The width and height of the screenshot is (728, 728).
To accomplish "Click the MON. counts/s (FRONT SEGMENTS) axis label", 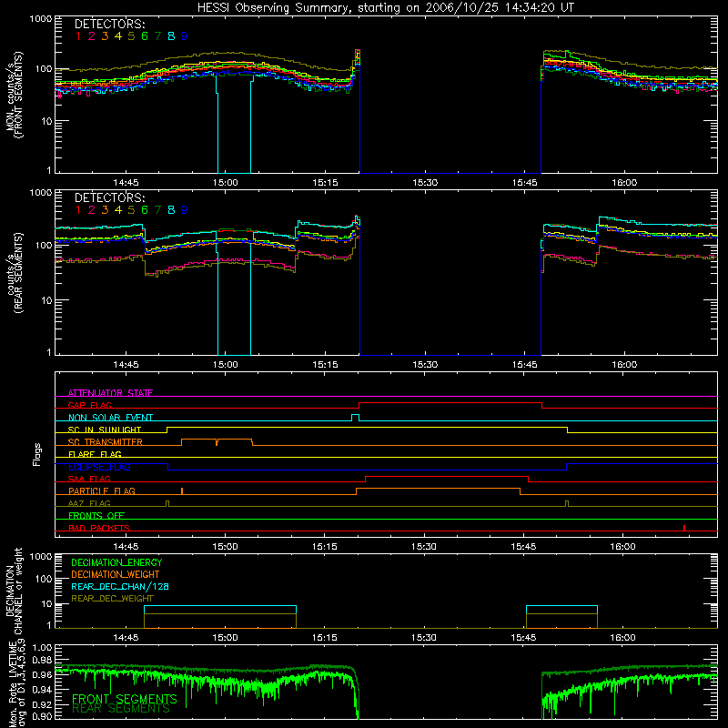I will pos(14,95).
